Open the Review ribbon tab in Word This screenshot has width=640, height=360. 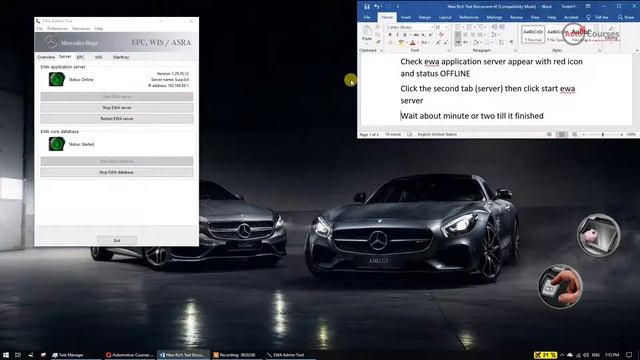[516, 18]
